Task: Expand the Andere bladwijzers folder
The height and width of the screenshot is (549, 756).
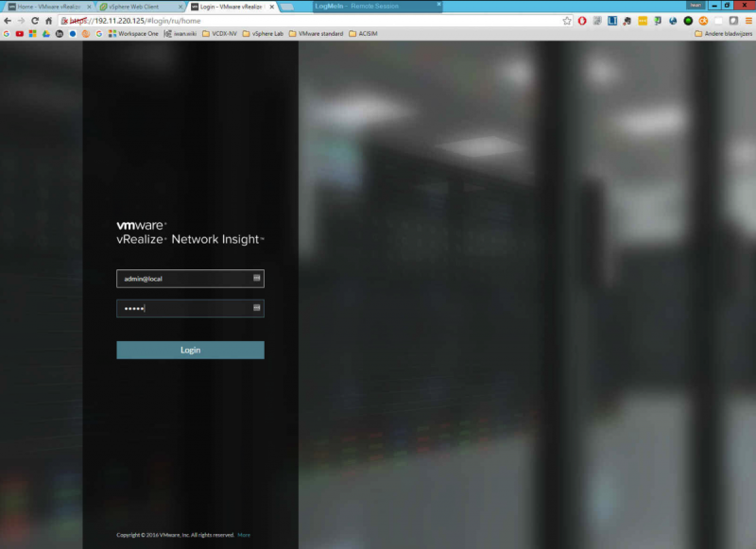Action: [720, 33]
